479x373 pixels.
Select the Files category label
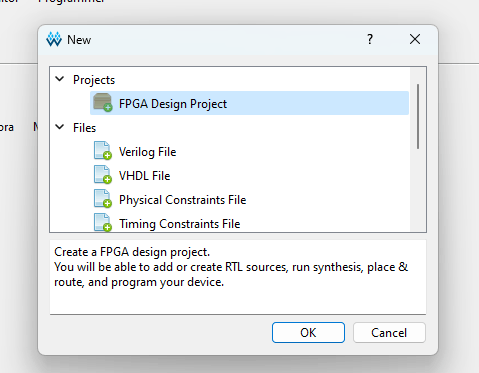(x=84, y=128)
